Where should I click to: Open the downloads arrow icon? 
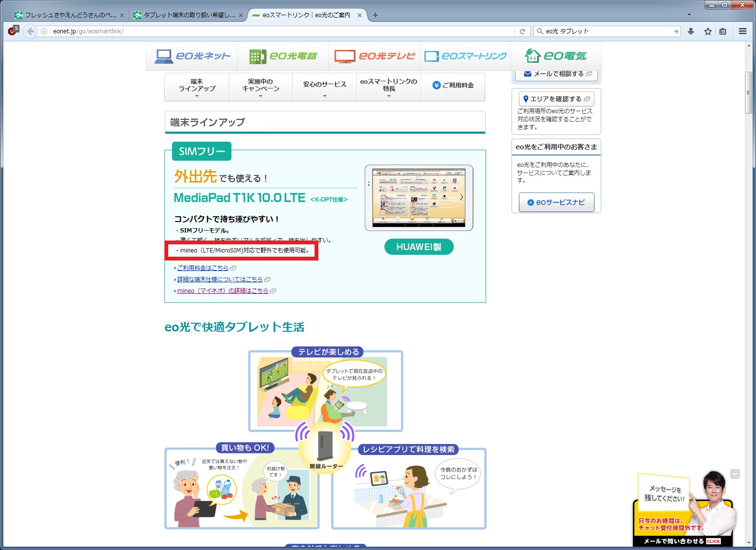tap(691, 31)
